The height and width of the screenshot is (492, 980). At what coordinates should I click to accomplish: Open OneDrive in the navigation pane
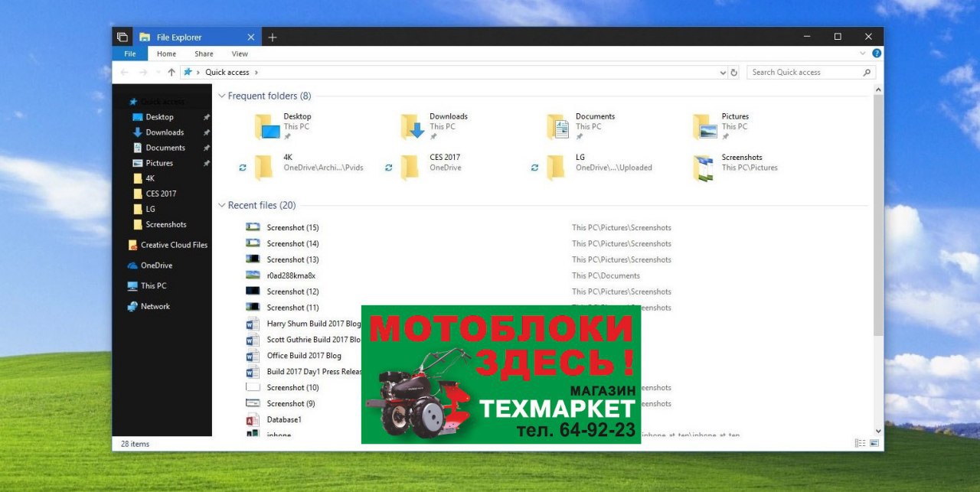coord(150,266)
